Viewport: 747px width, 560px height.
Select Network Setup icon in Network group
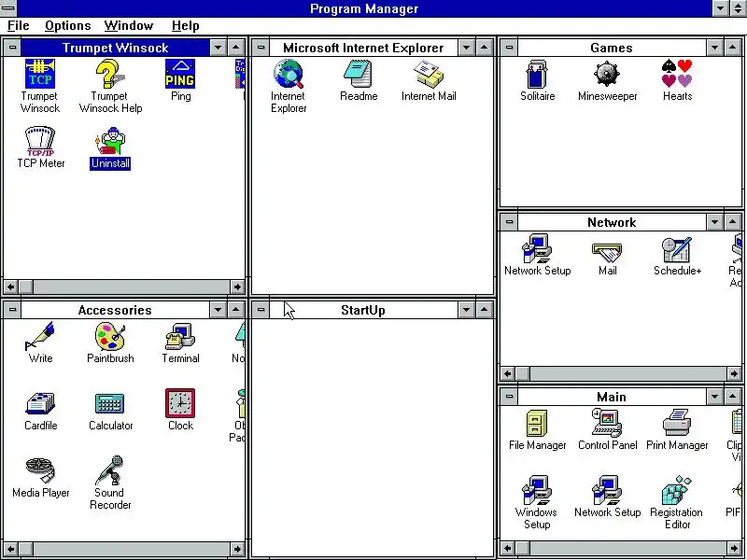(537, 248)
